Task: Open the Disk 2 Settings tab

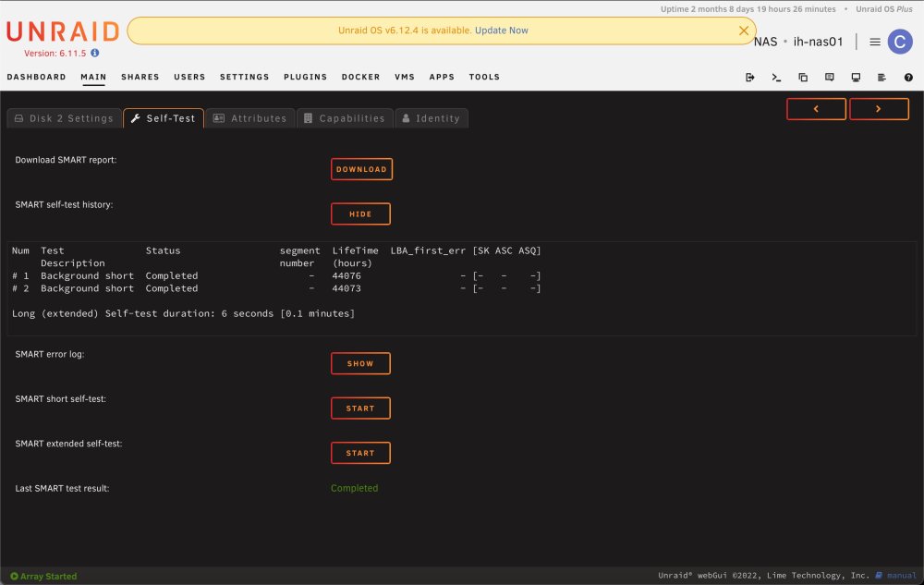Action: pos(65,118)
